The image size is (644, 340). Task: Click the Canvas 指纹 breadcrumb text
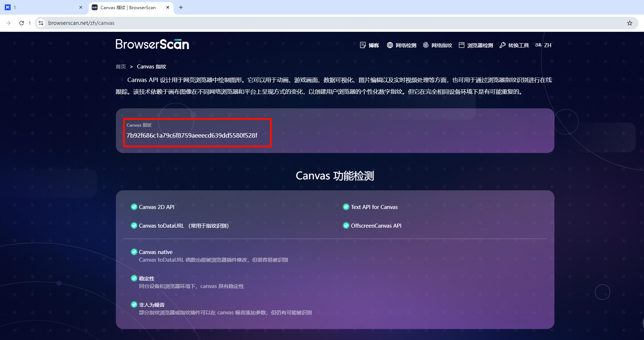pyautogui.click(x=151, y=67)
